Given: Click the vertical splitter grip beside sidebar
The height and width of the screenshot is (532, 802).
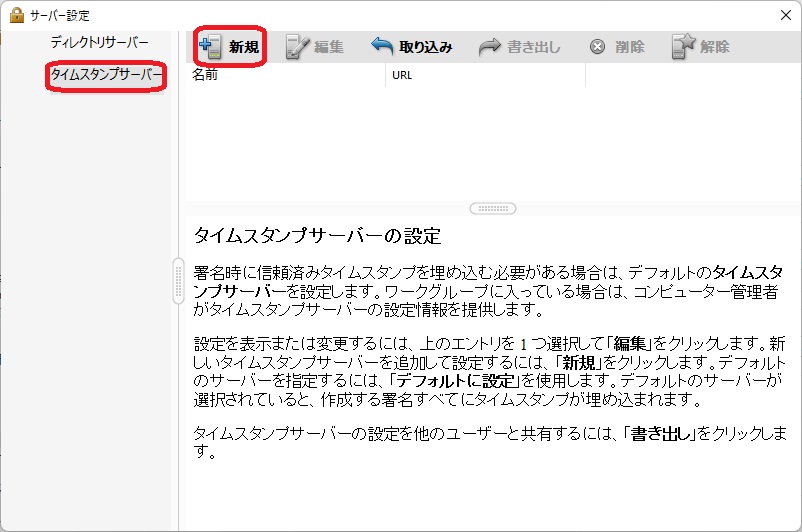Looking at the screenshot, I should (x=178, y=275).
